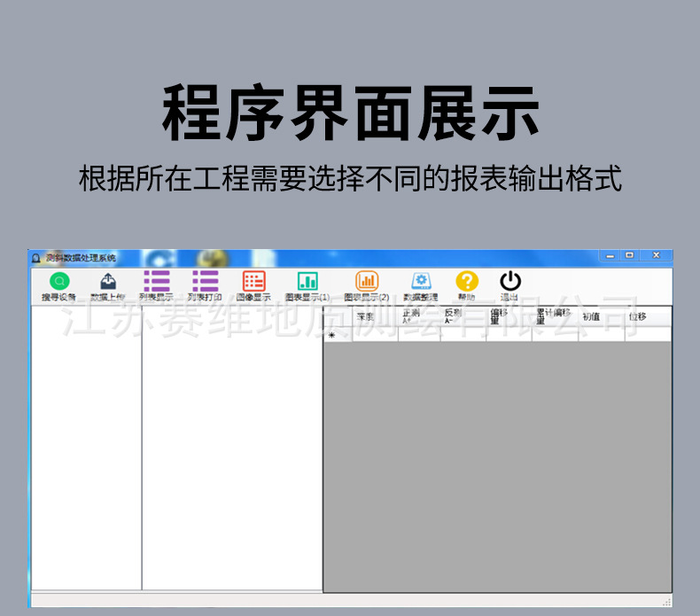700x616 pixels.
Task: Select the new-row asterisk row header
Action: 338,334
